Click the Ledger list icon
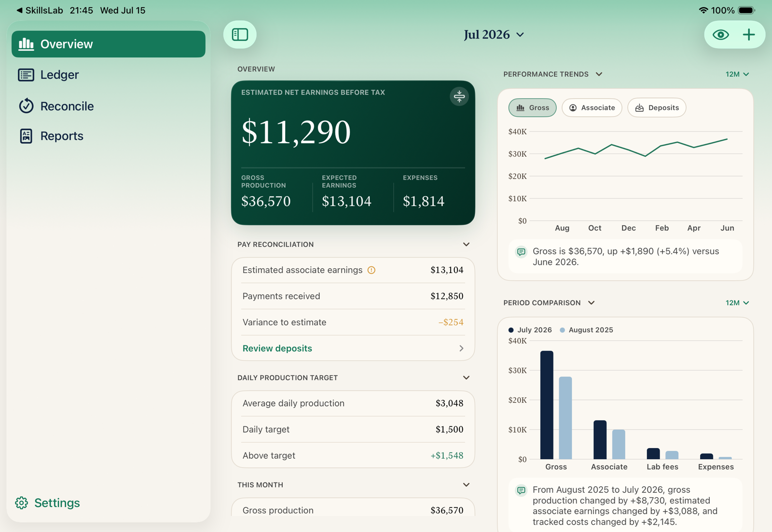This screenshot has height=532, width=772. point(26,75)
